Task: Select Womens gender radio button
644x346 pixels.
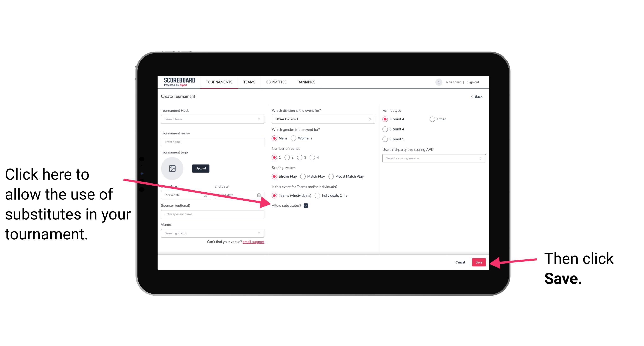Action: point(294,139)
